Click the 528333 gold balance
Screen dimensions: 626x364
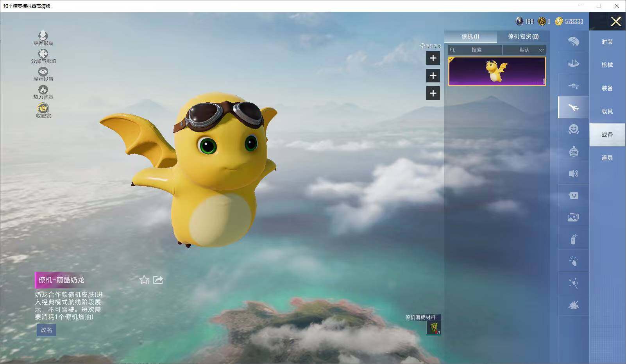pyautogui.click(x=574, y=21)
